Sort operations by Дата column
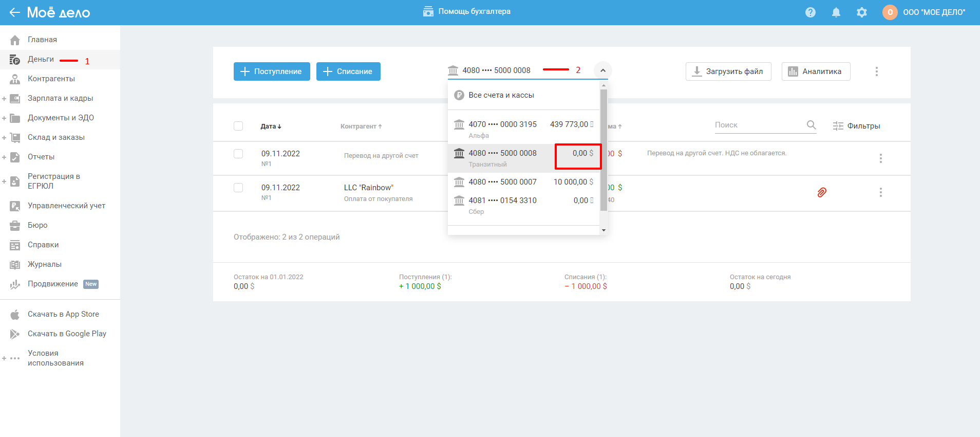Image resolution: width=980 pixels, height=437 pixels. [x=271, y=126]
